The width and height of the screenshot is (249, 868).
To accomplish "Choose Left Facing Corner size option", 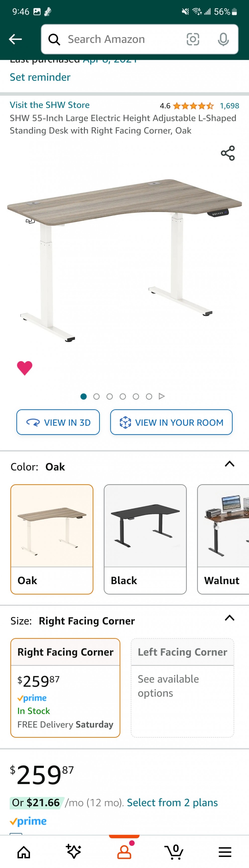I will [x=182, y=688].
